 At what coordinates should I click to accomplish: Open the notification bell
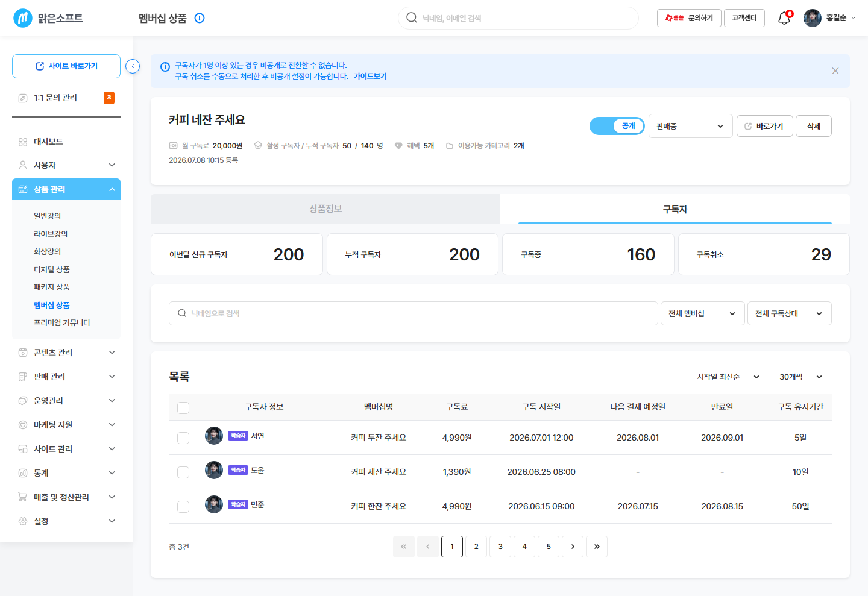784,18
